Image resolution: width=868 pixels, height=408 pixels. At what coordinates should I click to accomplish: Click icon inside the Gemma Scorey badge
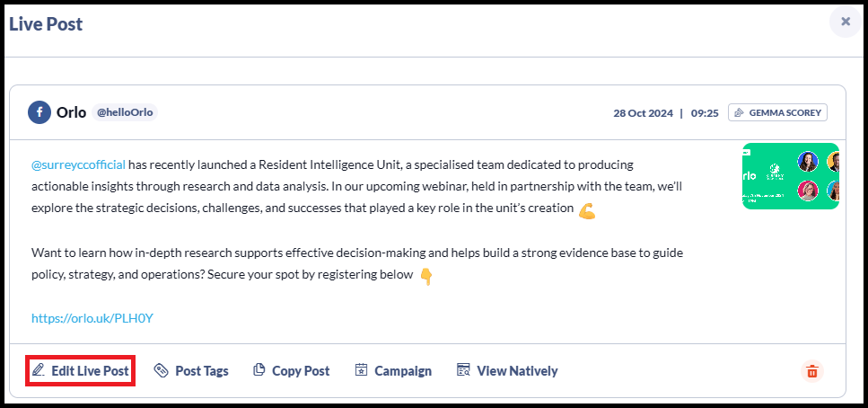point(739,113)
